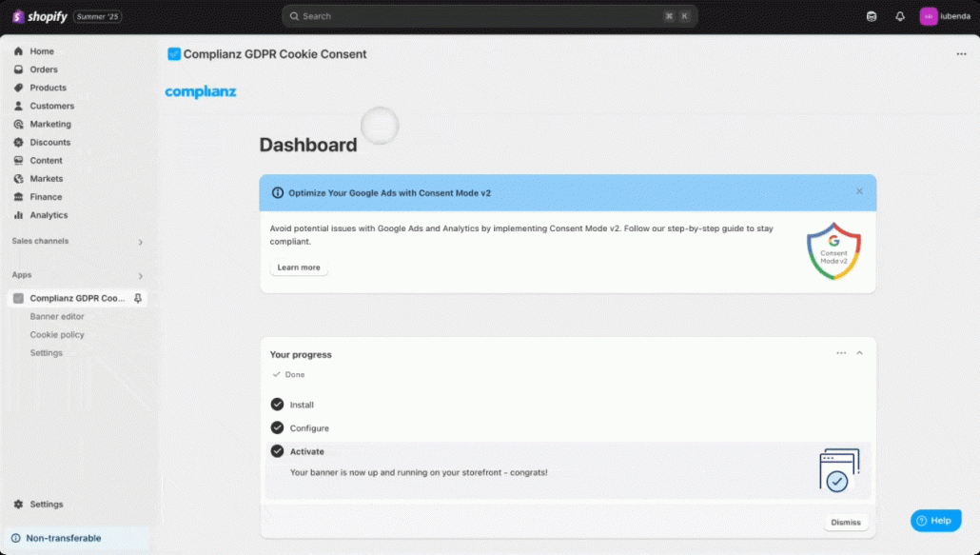
Task: Click the Learn more button
Action: click(x=298, y=268)
